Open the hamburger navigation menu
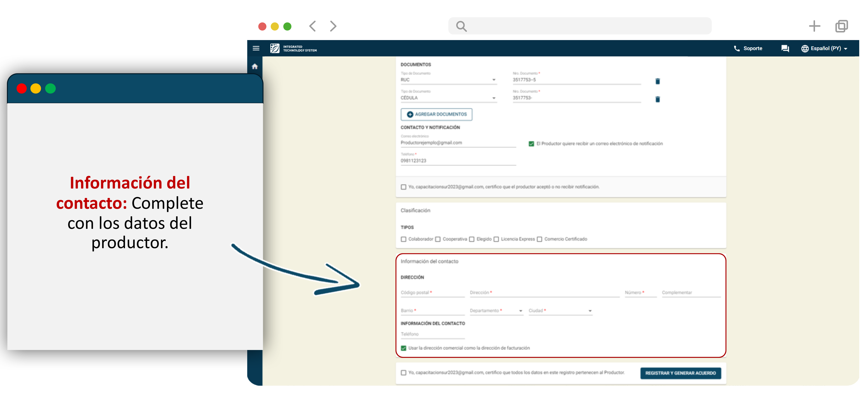The image size is (868, 394). [x=256, y=48]
